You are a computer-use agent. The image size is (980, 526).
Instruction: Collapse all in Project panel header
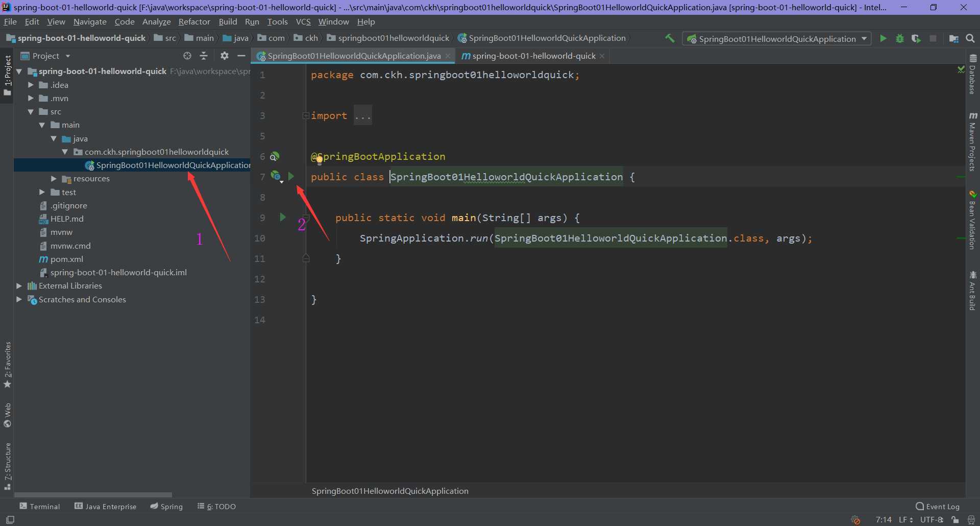(x=204, y=56)
